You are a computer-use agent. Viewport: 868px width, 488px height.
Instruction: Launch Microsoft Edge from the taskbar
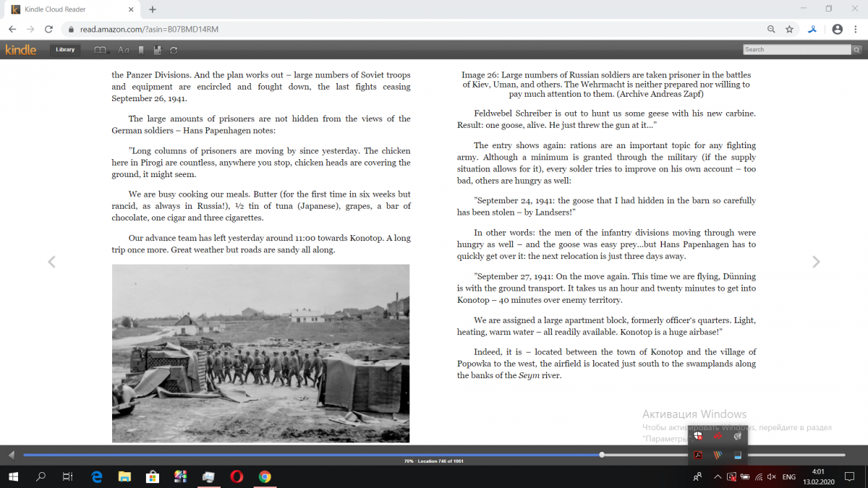pyautogui.click(x=97, y=477)
